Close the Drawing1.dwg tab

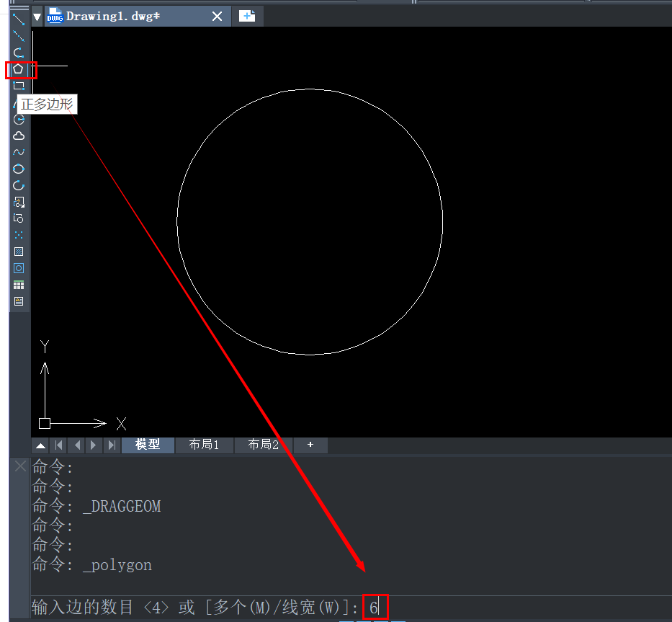coord(217,16)
